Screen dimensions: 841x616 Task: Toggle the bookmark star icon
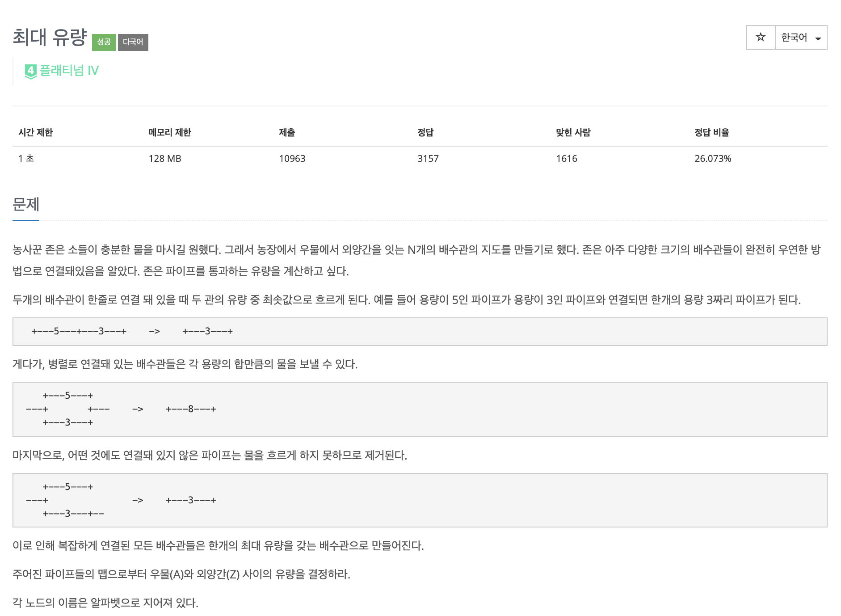pyautogui.click(x=760, y=38)
